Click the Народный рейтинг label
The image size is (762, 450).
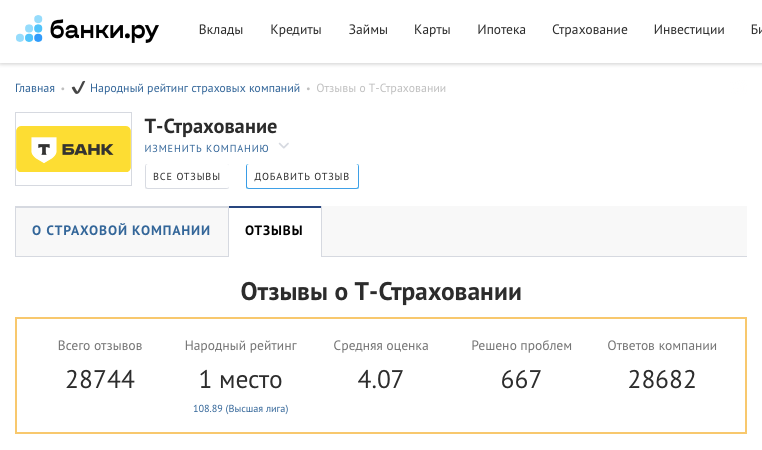[x=241, y=346]
